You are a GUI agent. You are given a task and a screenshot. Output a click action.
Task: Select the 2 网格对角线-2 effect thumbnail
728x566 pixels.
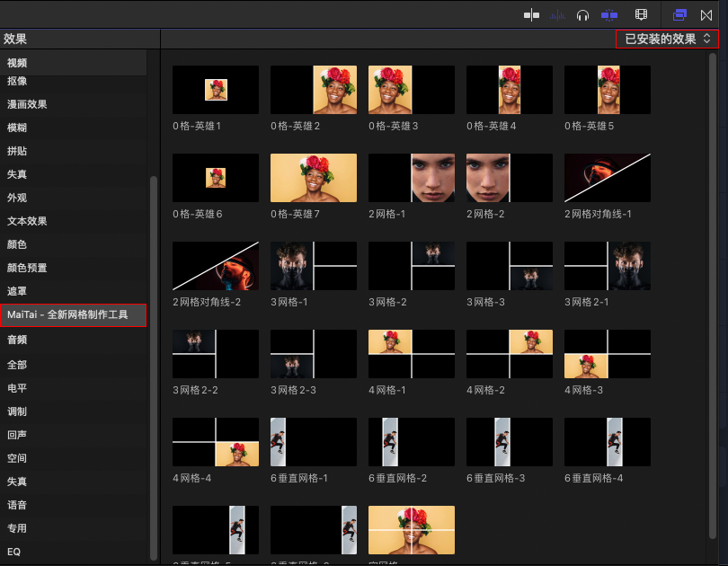pos(216,266)
